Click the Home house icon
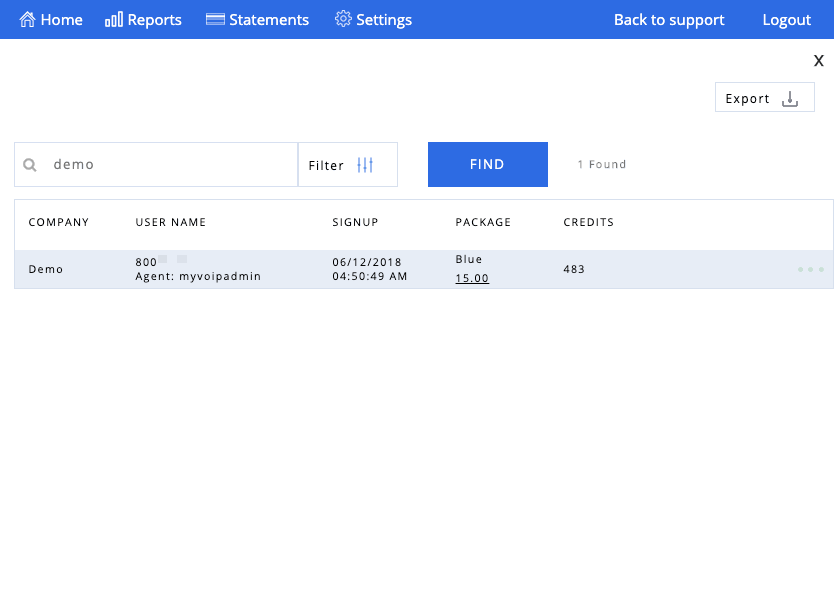Screen dimensions: 834x605 [x=27, y=20]
